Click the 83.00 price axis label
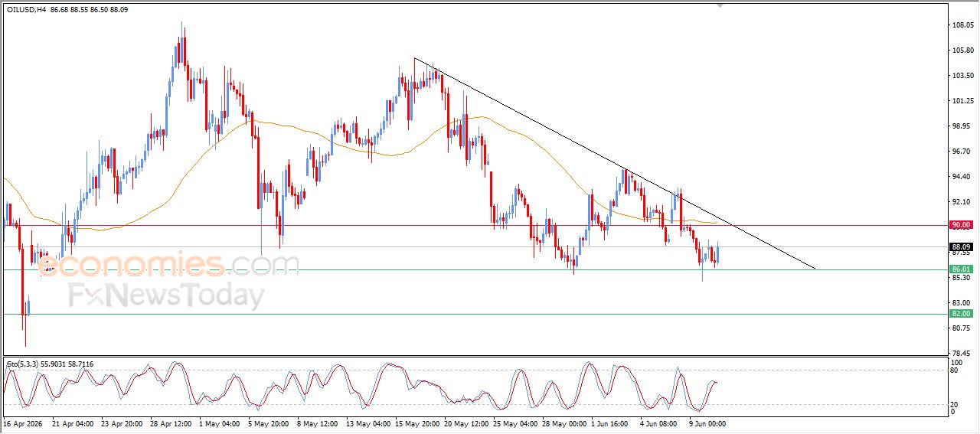The image size is (980, 434). coord(962,303)
